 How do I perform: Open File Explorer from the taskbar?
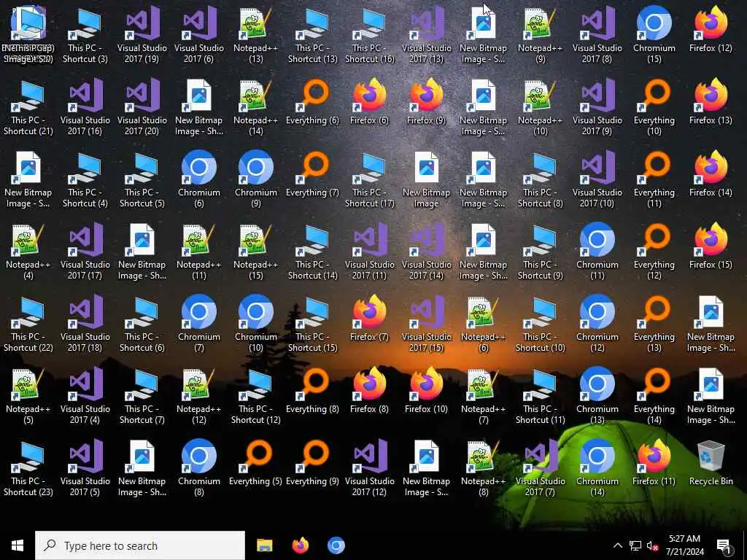pos(264,545)
